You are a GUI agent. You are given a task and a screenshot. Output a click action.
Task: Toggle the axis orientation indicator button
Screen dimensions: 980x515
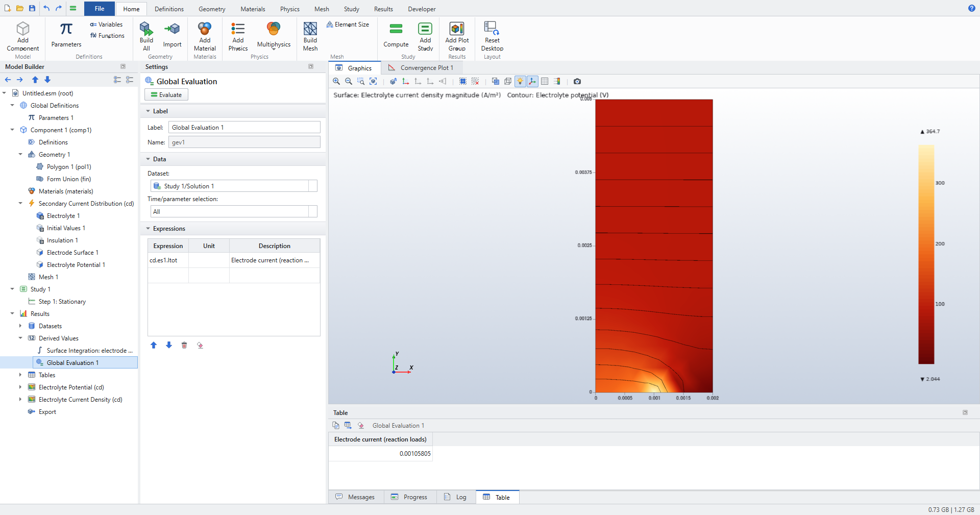coord(532,81)
